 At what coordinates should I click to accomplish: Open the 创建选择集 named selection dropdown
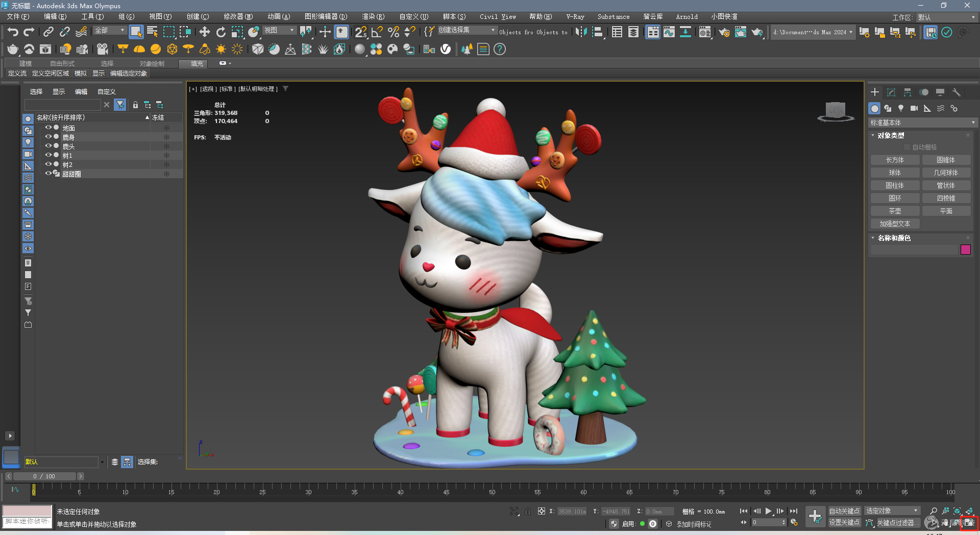(467, 30)
